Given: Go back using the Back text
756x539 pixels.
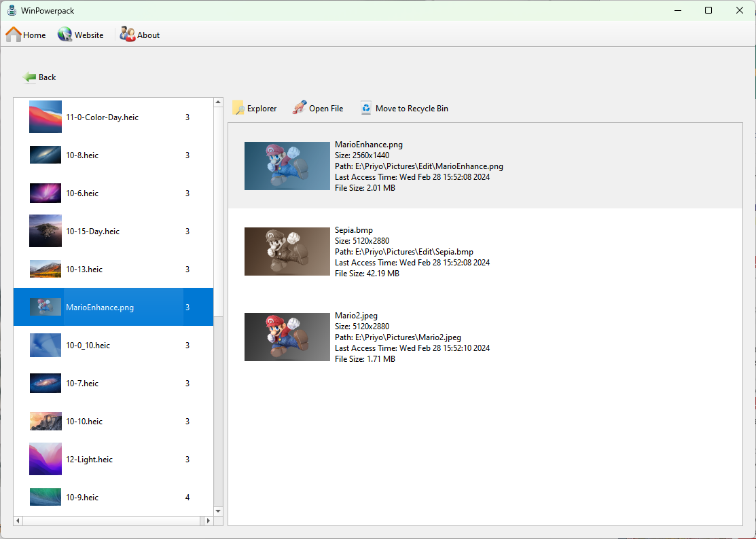Looking at the screenshot, I should point(48,77).
